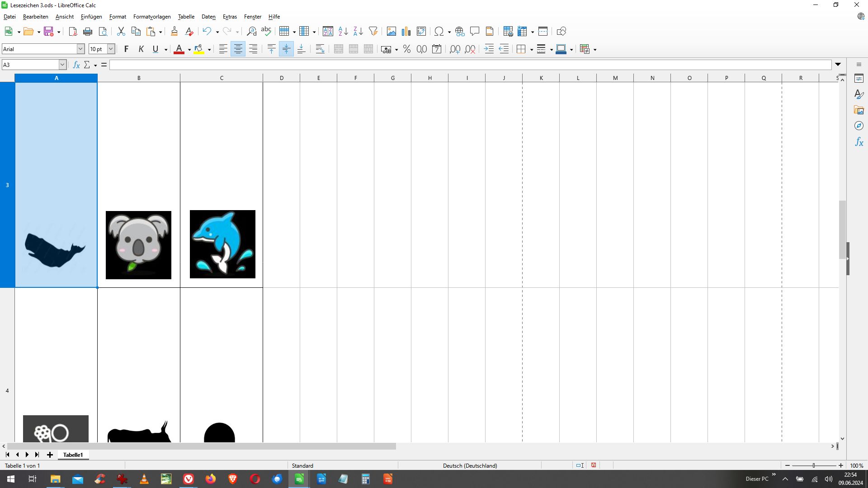Insert image icon
Viewport: 868px width, 488px height.
[392, 31]
